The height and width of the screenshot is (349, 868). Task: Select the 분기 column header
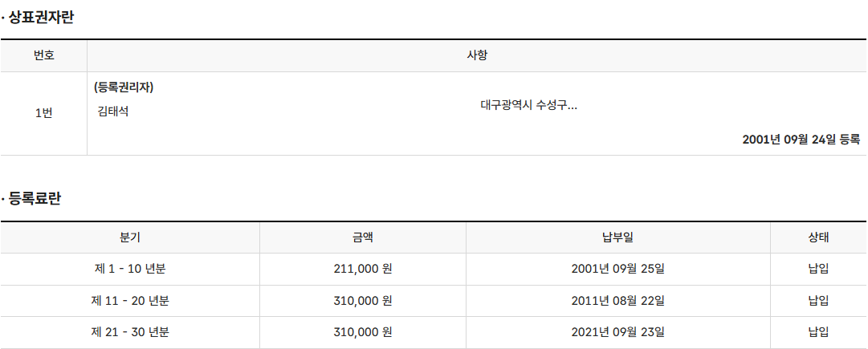pyautogui.click(x=130, y=237)
